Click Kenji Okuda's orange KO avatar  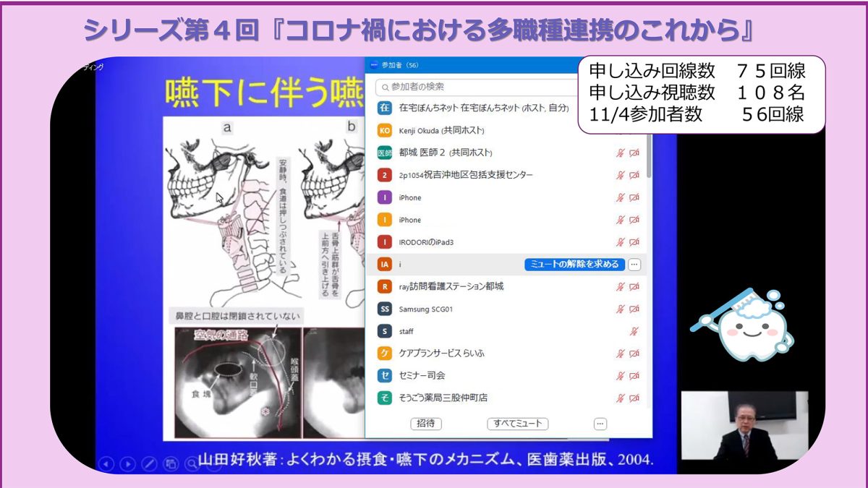point(385,131)
